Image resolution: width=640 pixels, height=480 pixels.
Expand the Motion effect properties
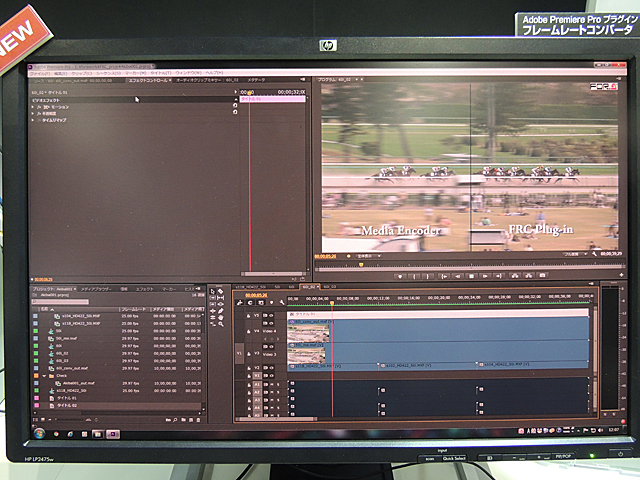click(x=33, y=107)
